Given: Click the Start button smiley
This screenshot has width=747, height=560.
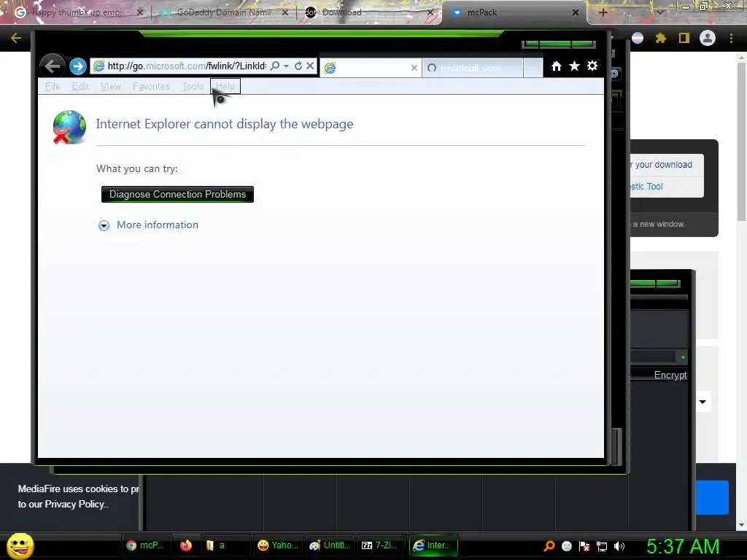Looking at the screenshot, I should pyautogui.click(x=20, y=545).
